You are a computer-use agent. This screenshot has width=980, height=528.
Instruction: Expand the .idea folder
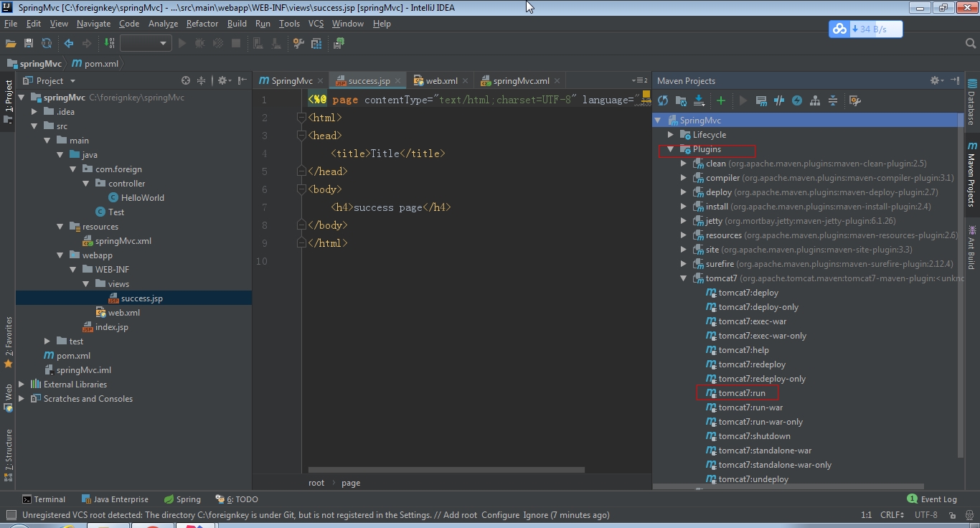pyautogui.click(x=34, y=112)
